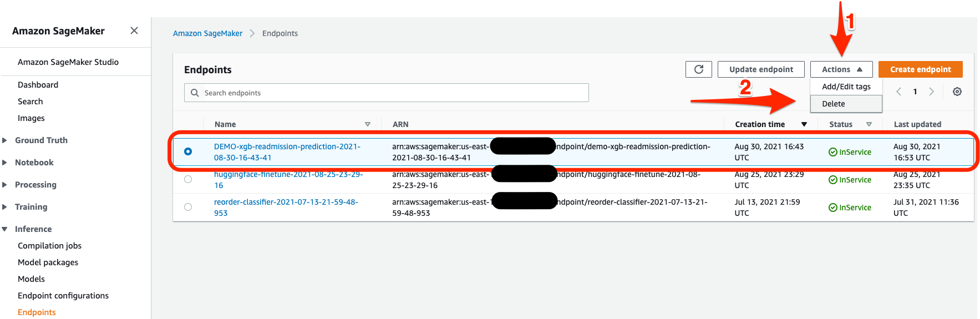Click InService text for DEMO-xgb endpoint

coord(855,152)
